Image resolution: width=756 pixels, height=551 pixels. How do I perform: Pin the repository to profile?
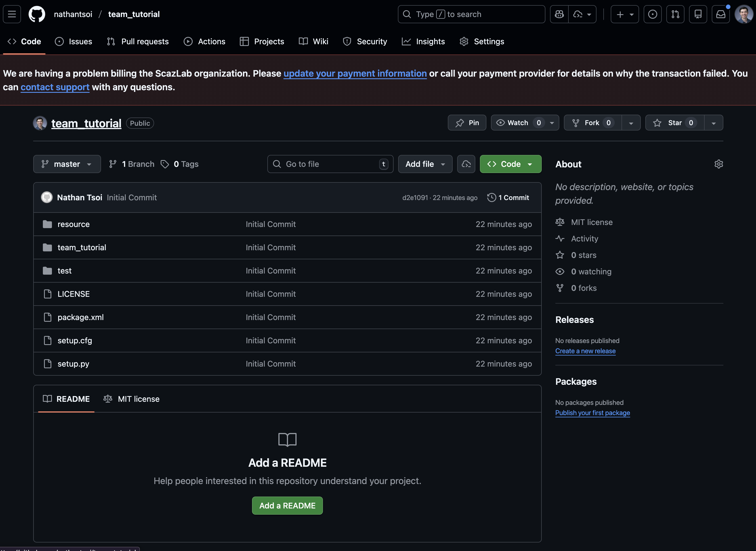pos(467,123)
